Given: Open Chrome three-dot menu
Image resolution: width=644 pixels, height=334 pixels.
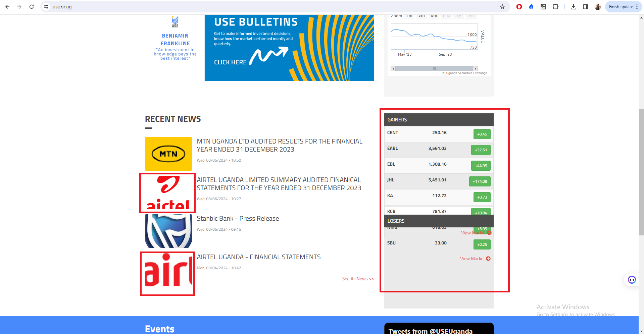Looking at the screenshot, I should coord(637,7).
